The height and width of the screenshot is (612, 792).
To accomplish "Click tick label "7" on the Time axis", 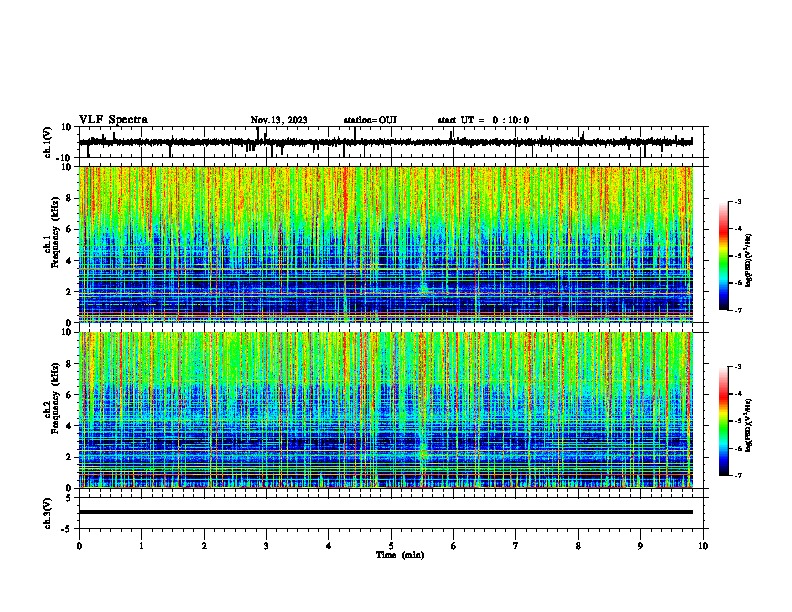I will click(x=516, y=546).
